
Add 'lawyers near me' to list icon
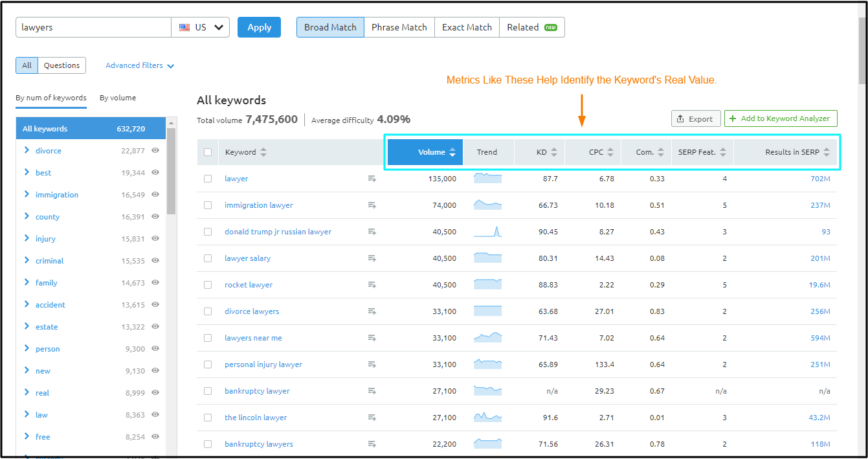tap(372, 338)
